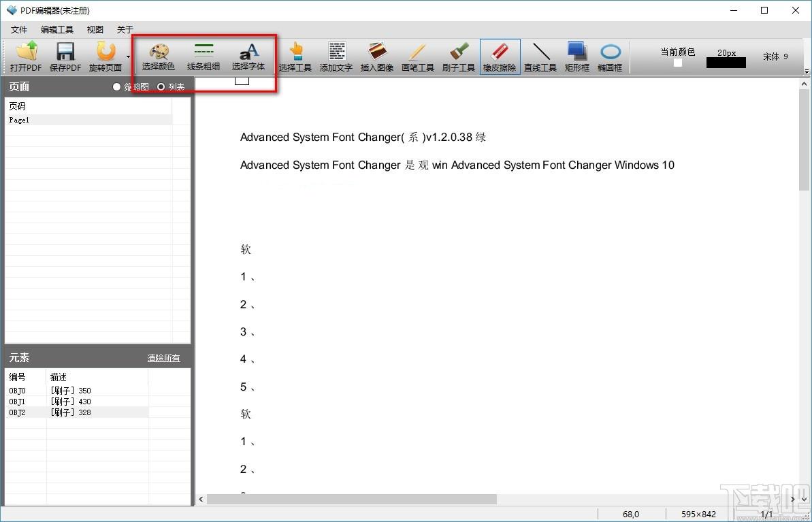This screenshot has height=522, width=812.
Task: Close the PDF编辑器 window
Action: pos(796,10)
